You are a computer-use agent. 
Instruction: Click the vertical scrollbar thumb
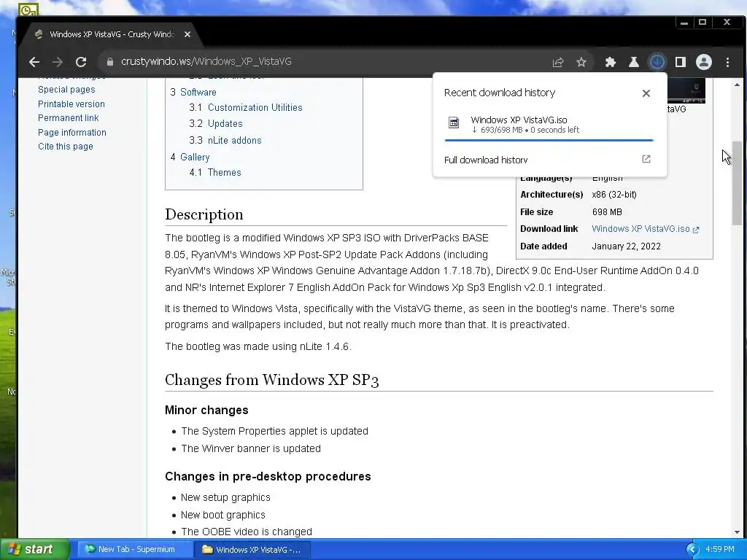point(737,183)
